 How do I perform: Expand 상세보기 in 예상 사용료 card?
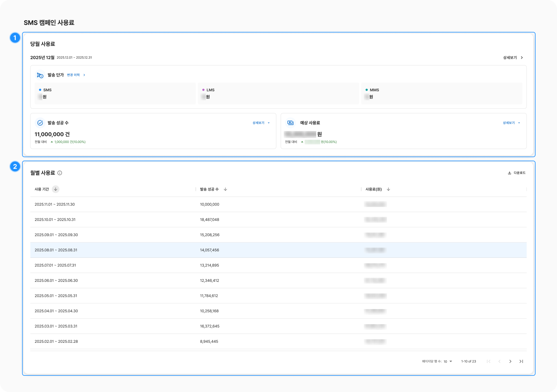pyautogui.click(x=511, y=123)
